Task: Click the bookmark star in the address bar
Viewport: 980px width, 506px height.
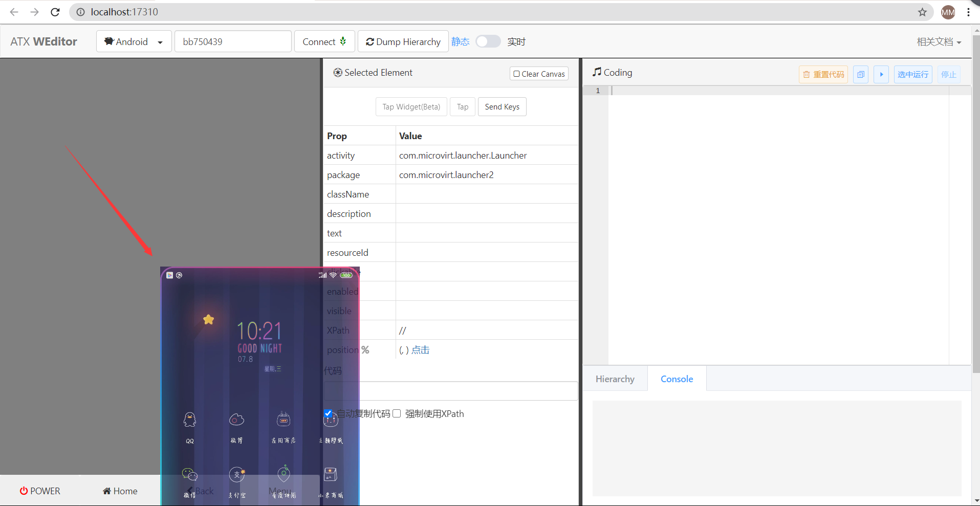Action: coord(922,12)
